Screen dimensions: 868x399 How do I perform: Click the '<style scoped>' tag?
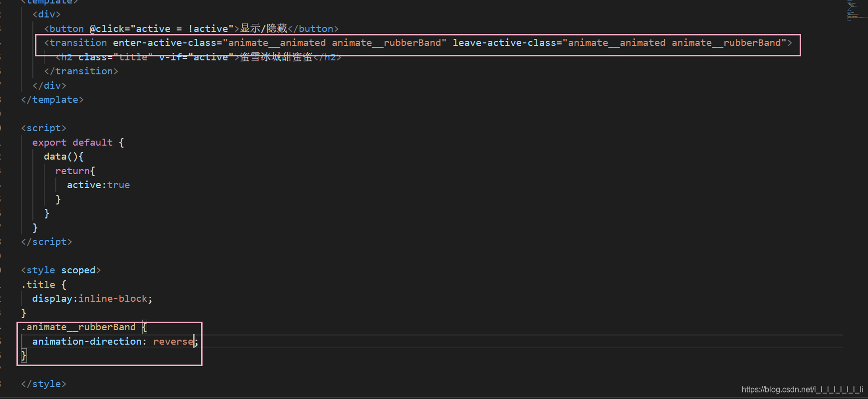(61, 270)
